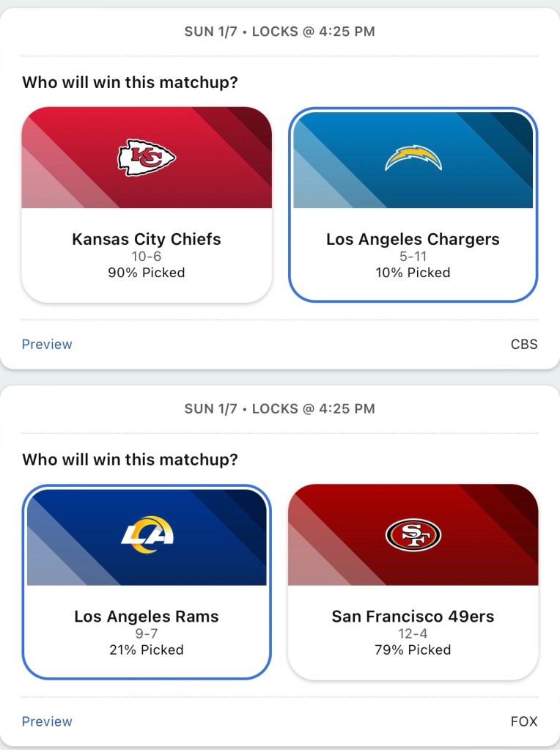Click the Kansas City Chiefs arrowhead logo
The width and height of the screenshot is (560, 750).
[147, 158]
